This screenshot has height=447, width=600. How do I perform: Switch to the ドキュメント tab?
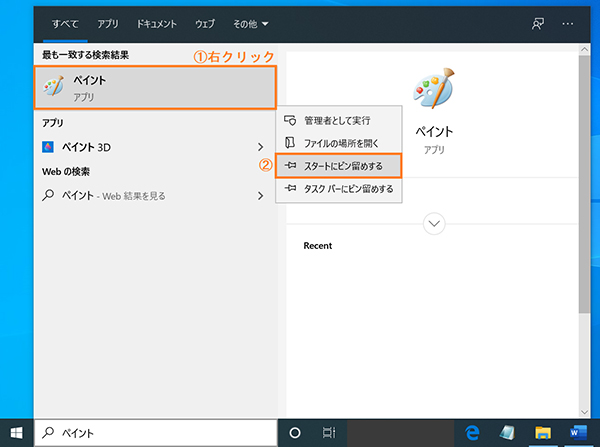(x=157, y=24)
